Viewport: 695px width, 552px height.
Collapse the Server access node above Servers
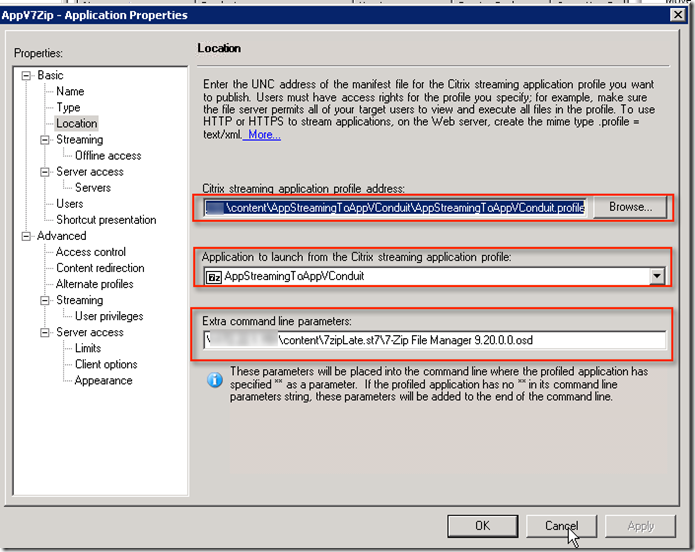click(x=45, y=172)
